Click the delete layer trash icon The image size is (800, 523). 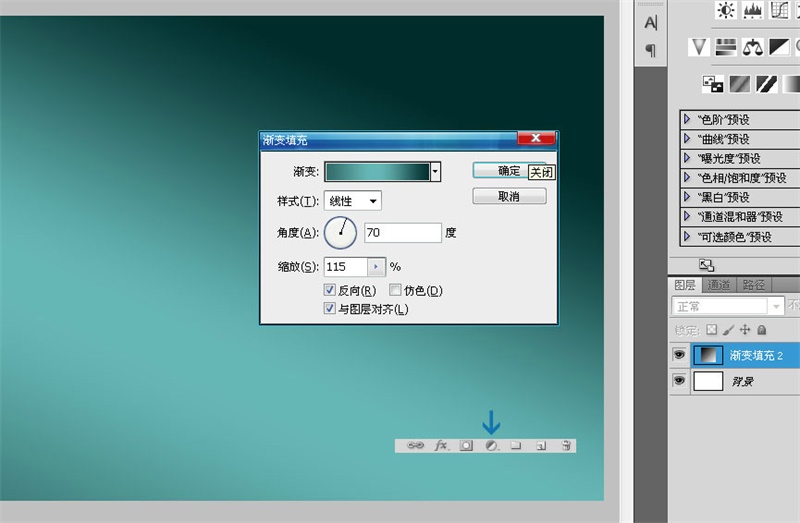(x=566, y=446)
